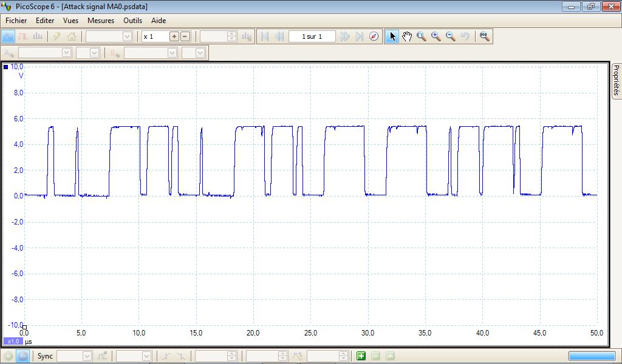Select Scope Mode waveform icon
The image size is (622, 364).
[8, 36]
